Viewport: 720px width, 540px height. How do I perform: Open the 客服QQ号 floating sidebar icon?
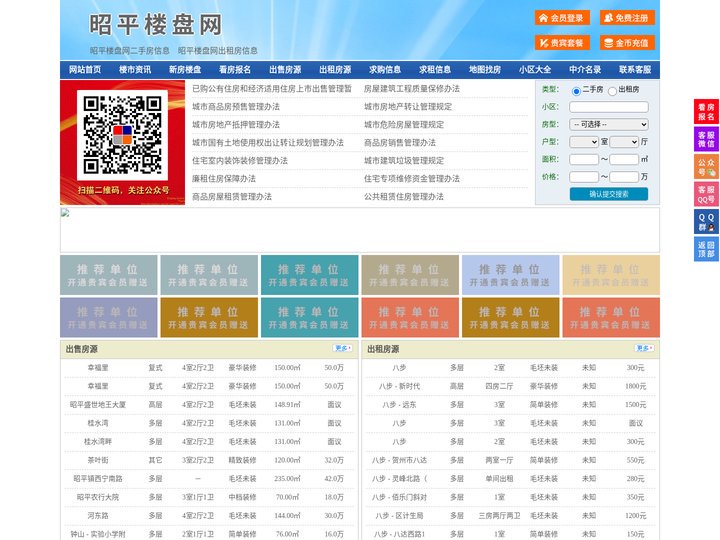706,194
